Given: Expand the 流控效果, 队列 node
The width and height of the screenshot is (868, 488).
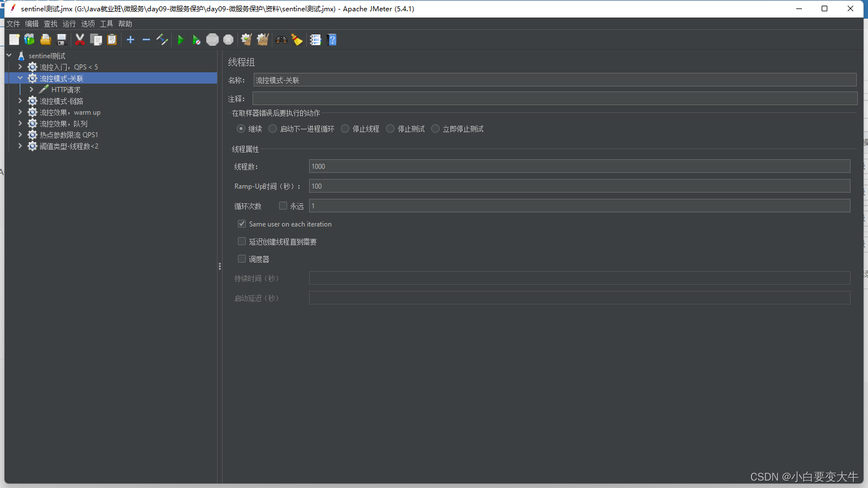Looking at the screenshot, I should coord(20,123).
